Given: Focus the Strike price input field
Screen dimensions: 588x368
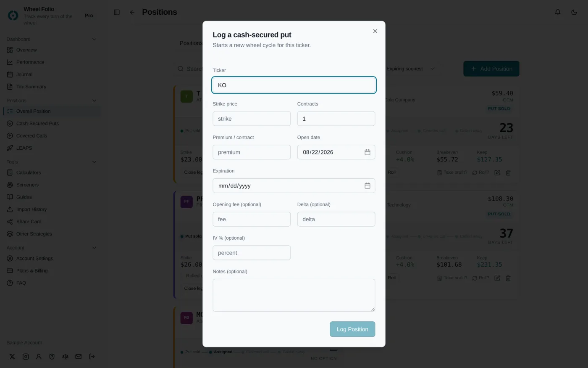Looking at the screenshot, I should tap(252, 119).
